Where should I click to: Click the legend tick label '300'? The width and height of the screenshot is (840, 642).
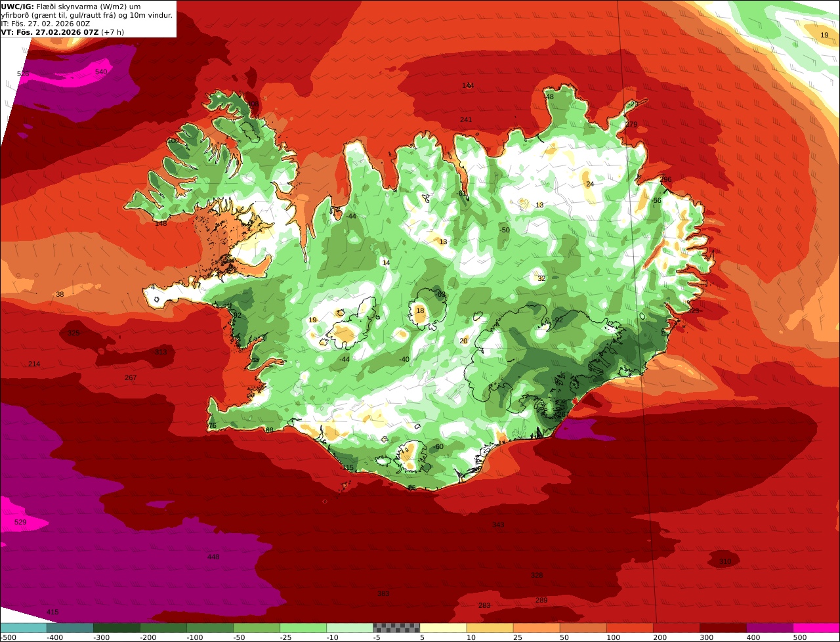coord(707,637)
